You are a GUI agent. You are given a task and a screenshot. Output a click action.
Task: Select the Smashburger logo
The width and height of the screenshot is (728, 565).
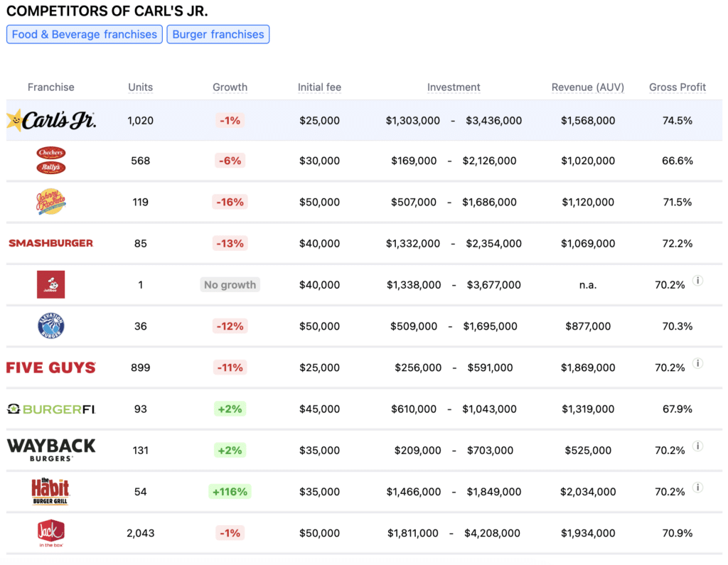[51, 243]
